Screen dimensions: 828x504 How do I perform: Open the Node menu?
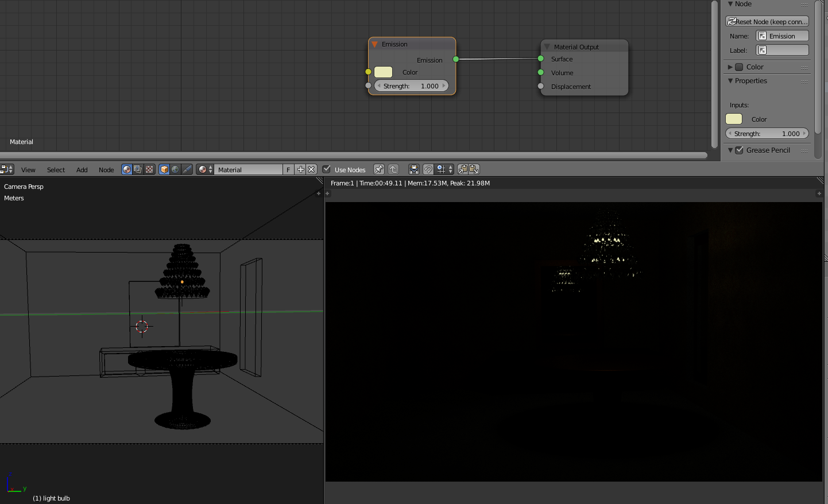pos(106,170)
